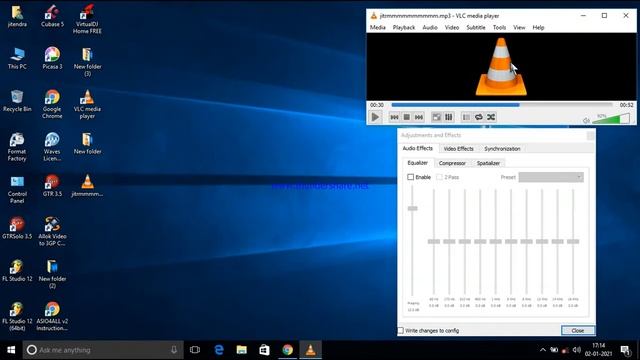
Task: Open File Explorer from the taskbar
Action: [242, 350]
